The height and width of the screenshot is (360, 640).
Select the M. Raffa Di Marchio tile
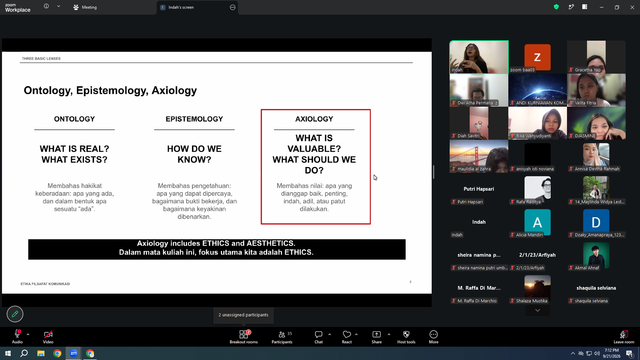point(479,288)
